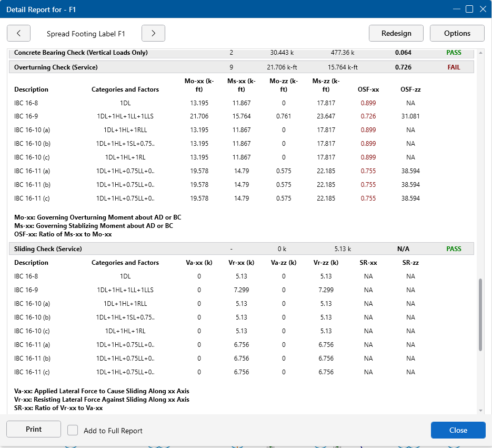The image size is (492, 448).
Task: Click the FAIL status of Overturning Check
Action: point(454,67)
